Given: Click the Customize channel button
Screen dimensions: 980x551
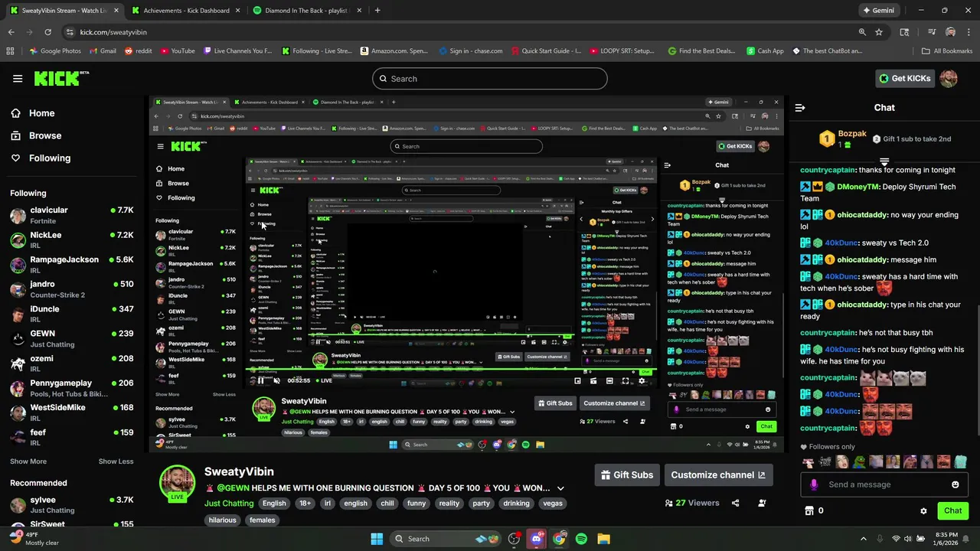Looking at the screenshot, I should tap(718, 474).
